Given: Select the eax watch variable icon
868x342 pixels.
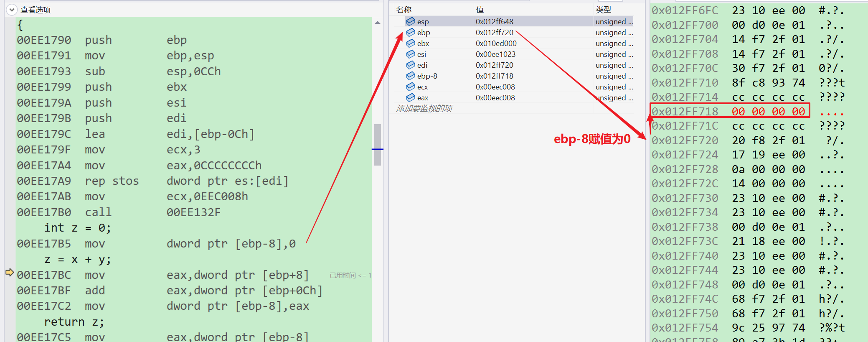Looking at the screenshot, I should (411, 97).
